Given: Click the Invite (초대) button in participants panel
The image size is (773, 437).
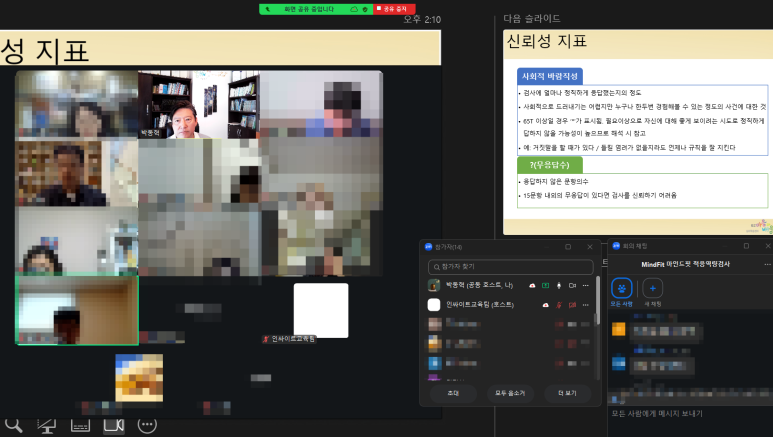Looking at the screenshot, I should coord(453,393).
